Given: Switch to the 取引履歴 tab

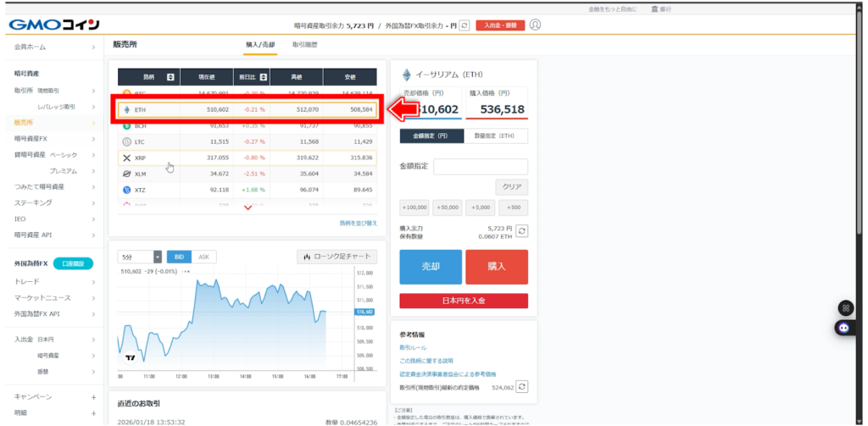Looking at the screenshot, I should pyautogui.click(x=307, y=44).
